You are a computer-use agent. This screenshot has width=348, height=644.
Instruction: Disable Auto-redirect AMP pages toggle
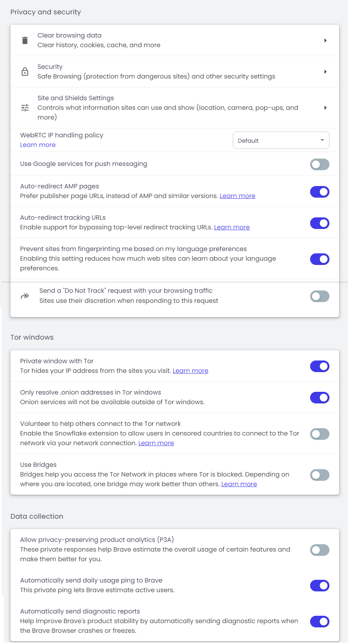coord(320,192)
